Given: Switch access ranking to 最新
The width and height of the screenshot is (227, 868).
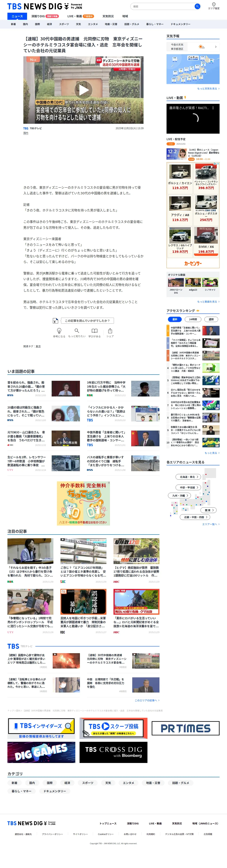Looking at the screenshot, I should point(175,319).
